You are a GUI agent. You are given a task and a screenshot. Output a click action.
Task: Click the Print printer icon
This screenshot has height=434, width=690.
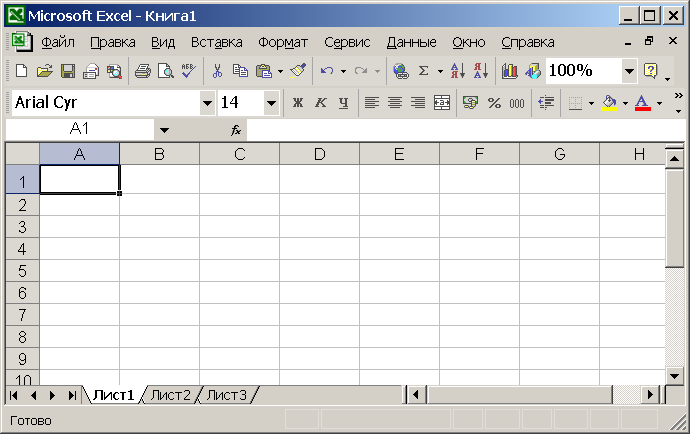143,70
